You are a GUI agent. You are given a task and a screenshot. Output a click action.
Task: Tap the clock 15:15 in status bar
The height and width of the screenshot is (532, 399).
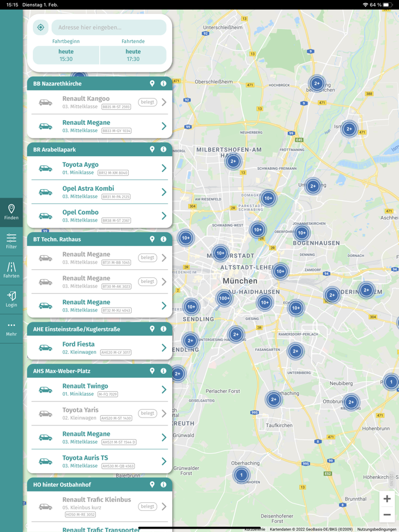point(12,5)
